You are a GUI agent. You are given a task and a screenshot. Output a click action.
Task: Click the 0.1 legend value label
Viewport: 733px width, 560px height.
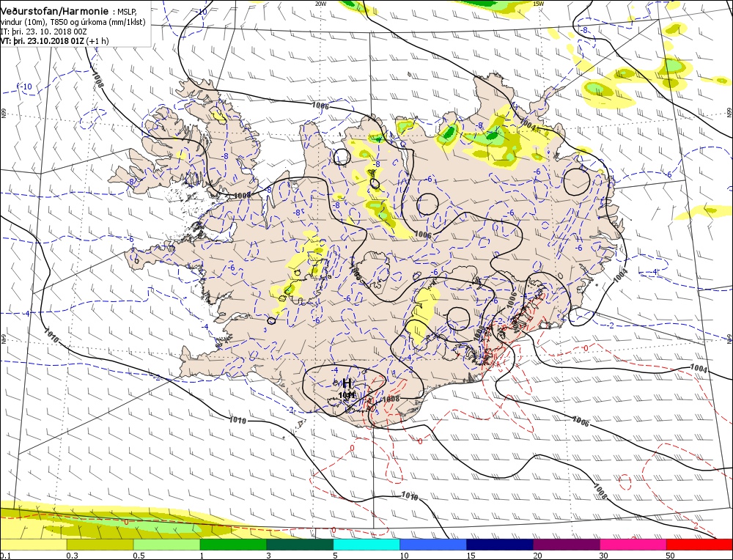4,556
